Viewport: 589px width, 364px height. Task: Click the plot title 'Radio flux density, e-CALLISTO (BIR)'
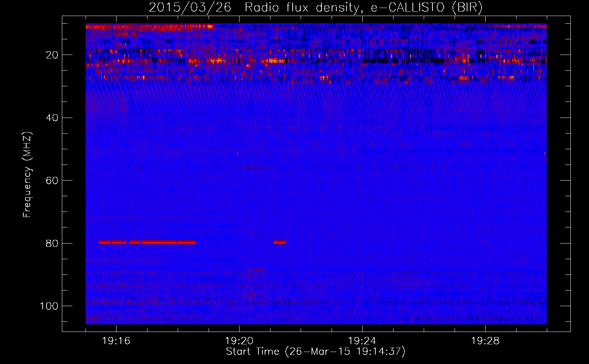(363, 8)
